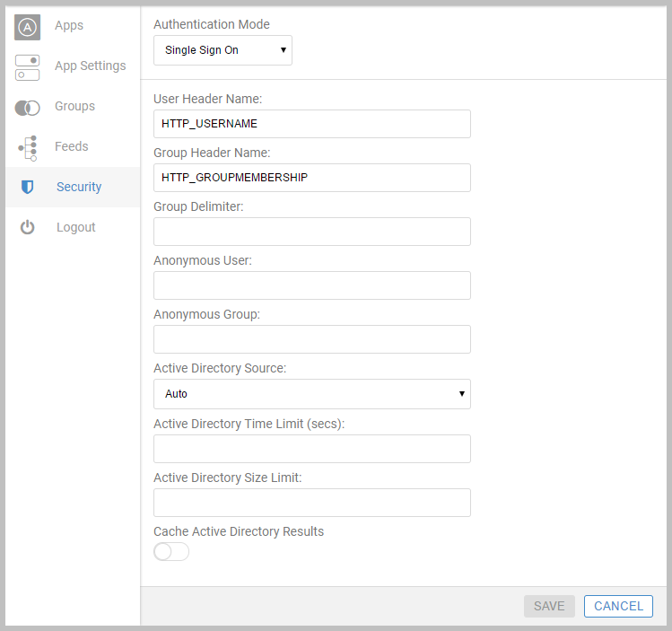Select the Groups sidebar label
The image size is (672, 631).
(x=75, y=106)
